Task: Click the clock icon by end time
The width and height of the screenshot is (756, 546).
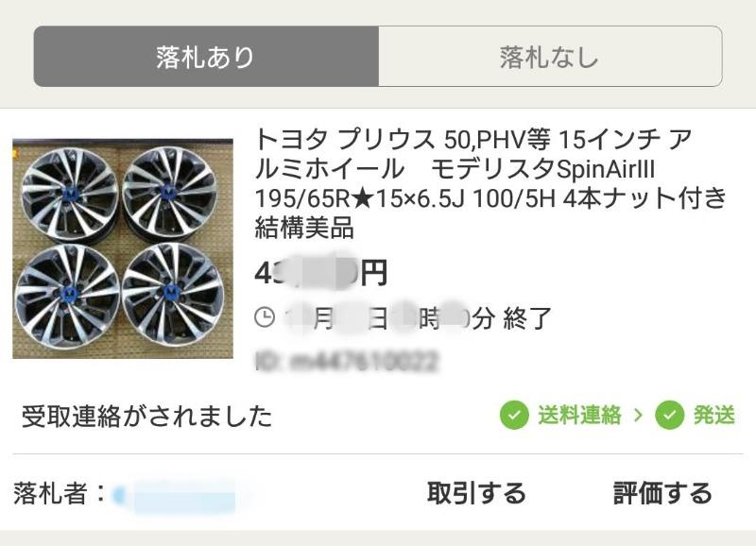Action: 265,317
